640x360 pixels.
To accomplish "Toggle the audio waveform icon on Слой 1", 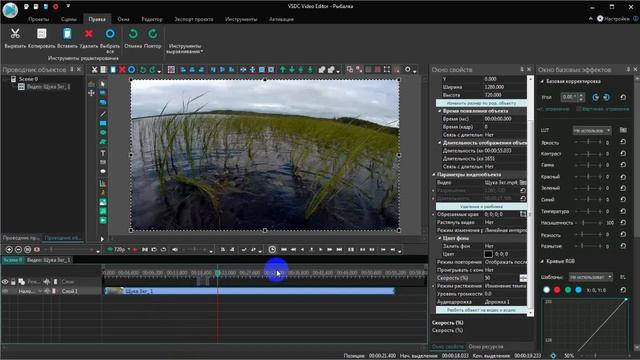I will click(47, 291).
